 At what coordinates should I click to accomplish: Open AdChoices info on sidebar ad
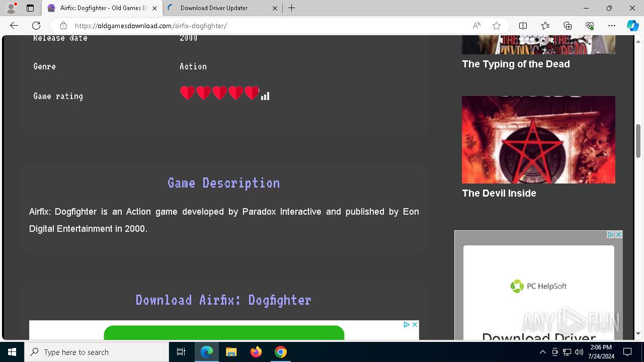tap(611, 234)
